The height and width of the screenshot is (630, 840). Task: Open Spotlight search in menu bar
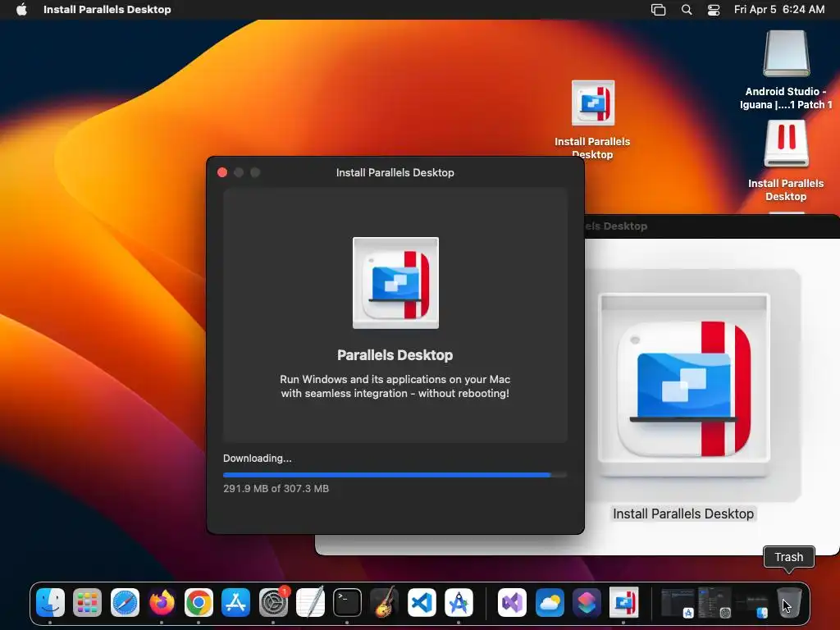[687, 9]
